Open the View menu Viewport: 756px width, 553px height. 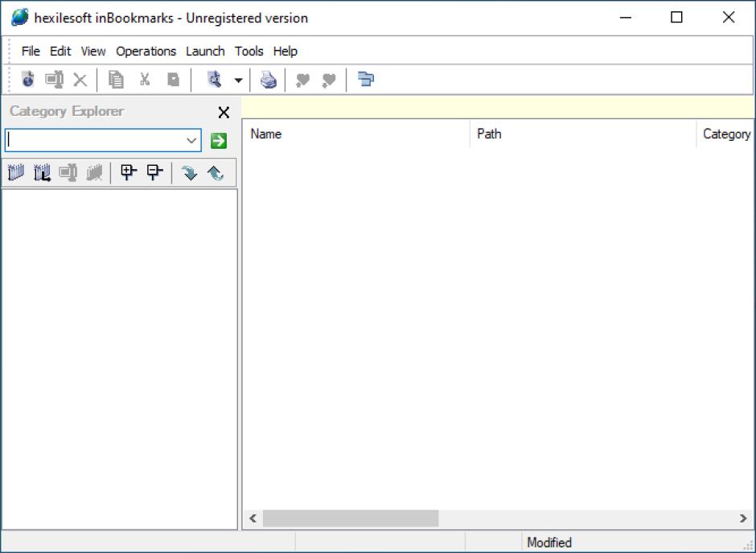coord(93,52)
